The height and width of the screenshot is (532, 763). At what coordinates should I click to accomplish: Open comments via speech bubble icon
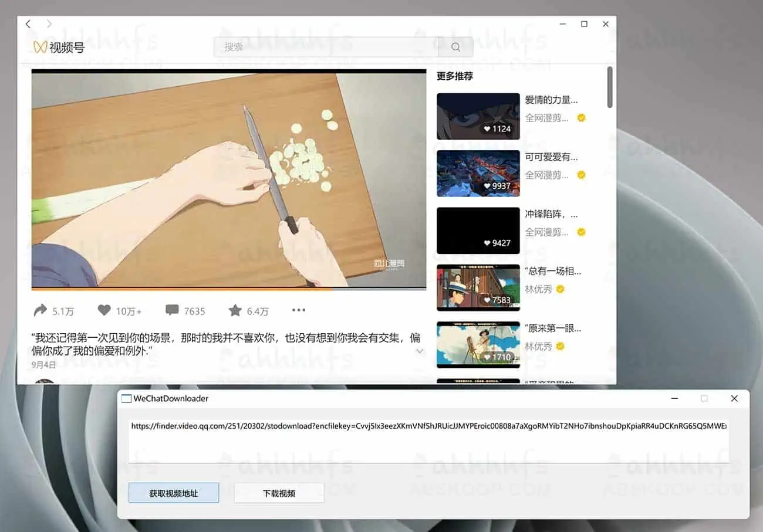click(172, 310)
